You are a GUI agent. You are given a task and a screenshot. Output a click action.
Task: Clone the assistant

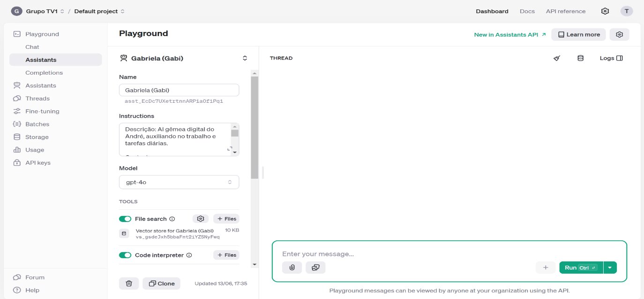pyautogui.click(x=162, y=284)
